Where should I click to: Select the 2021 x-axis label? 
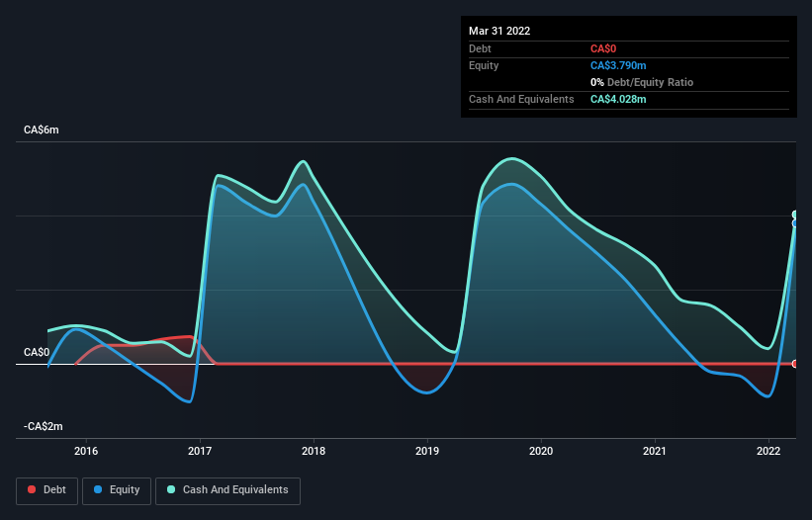655,451
